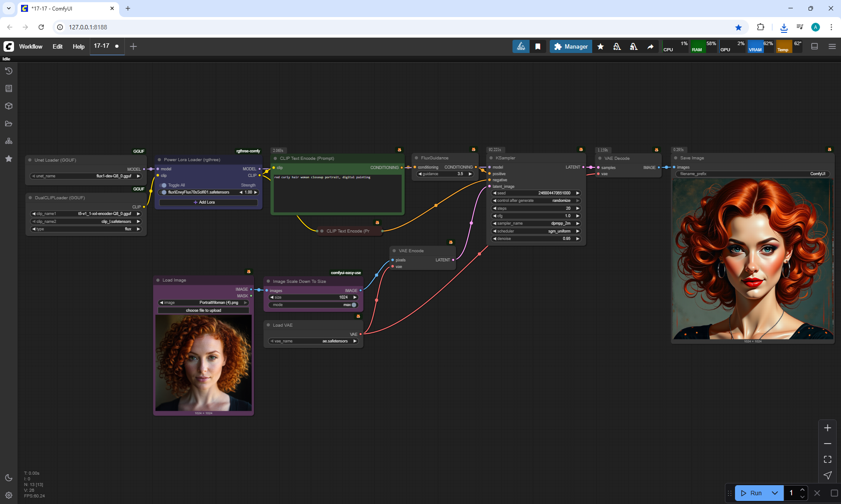Open the Workflow menu
Image resolution: width=841 pixels, height=504 pixels.
[x=31, y=46]
